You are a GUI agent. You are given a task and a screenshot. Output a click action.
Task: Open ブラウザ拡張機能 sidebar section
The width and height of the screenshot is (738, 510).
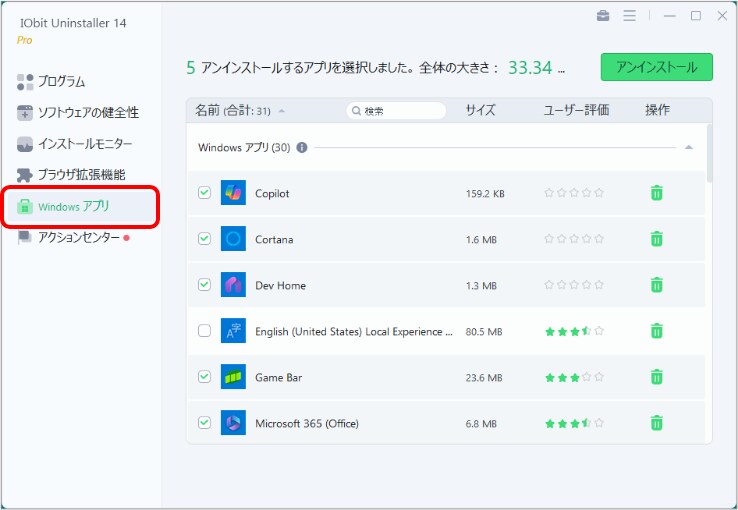point(71,175)
